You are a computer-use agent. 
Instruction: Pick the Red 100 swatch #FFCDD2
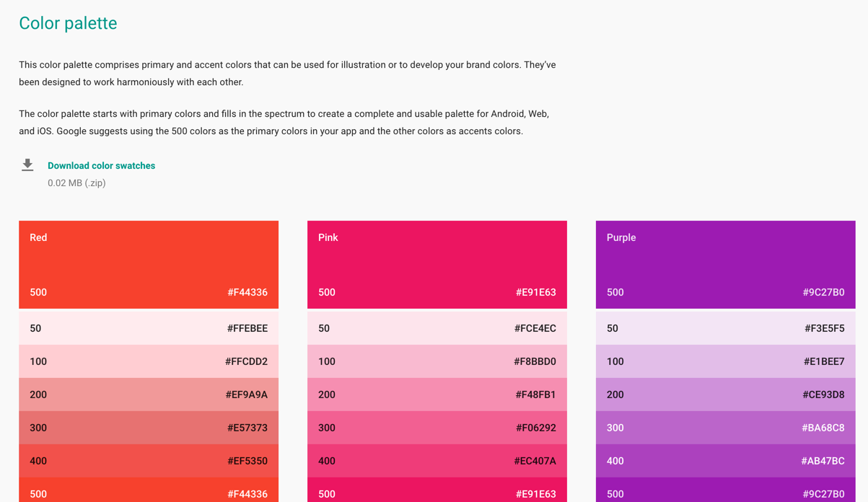pos(149,361)
